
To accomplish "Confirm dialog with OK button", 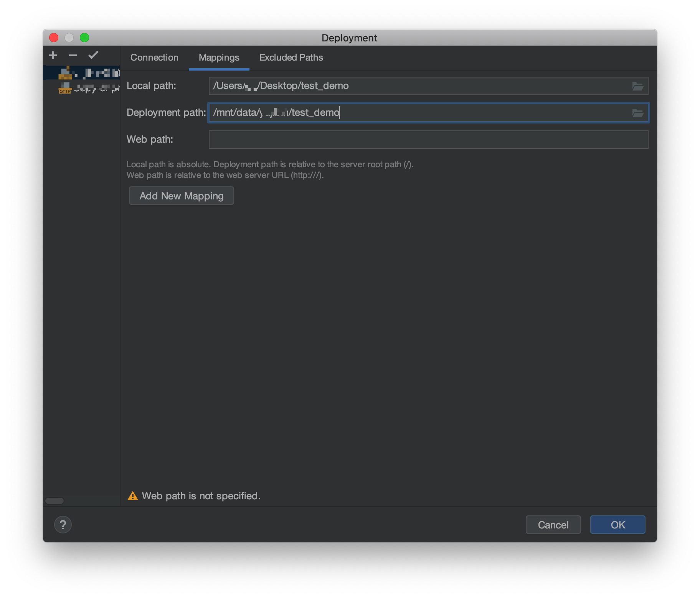I will click(618, 525).
